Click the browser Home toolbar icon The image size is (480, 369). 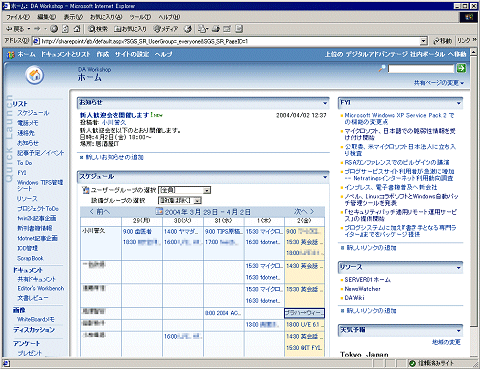(x=77, y=29)
